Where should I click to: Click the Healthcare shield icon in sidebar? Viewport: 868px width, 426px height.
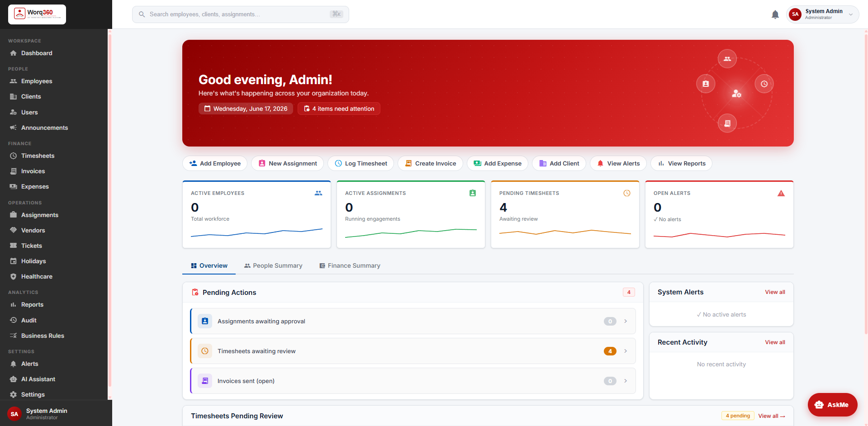tap(14, 277)
